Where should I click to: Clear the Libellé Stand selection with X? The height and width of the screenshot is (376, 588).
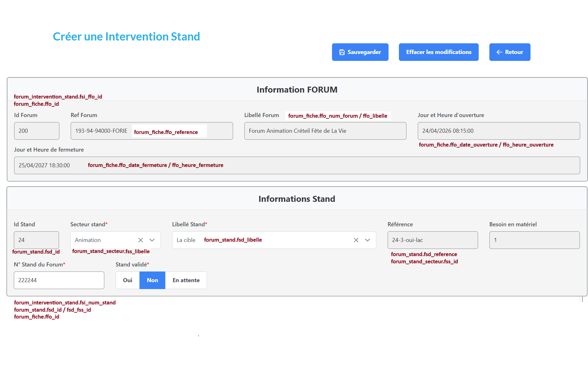pos(356,240)
